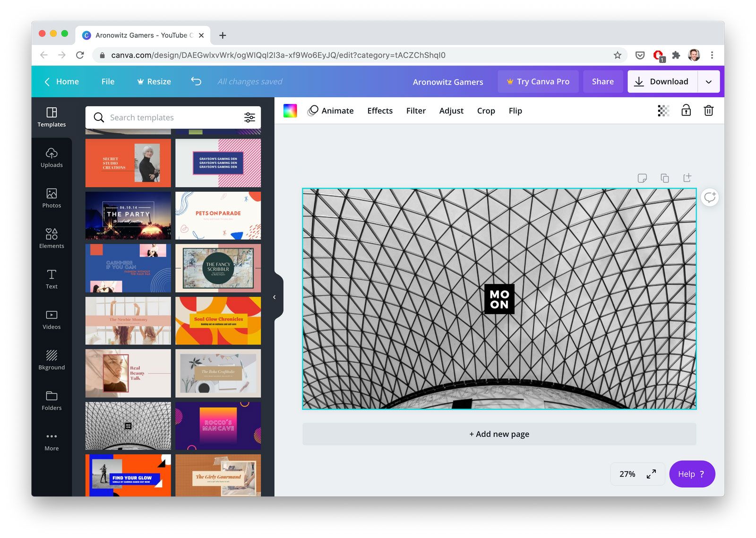Open the Uploads panel
Screen dimensions: 756x538
[x=51, y=158]
